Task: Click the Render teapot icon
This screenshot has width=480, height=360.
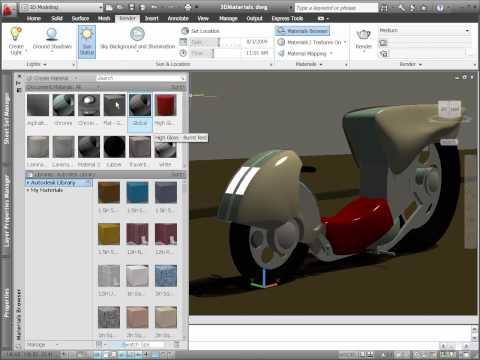Action: [363, 35]
